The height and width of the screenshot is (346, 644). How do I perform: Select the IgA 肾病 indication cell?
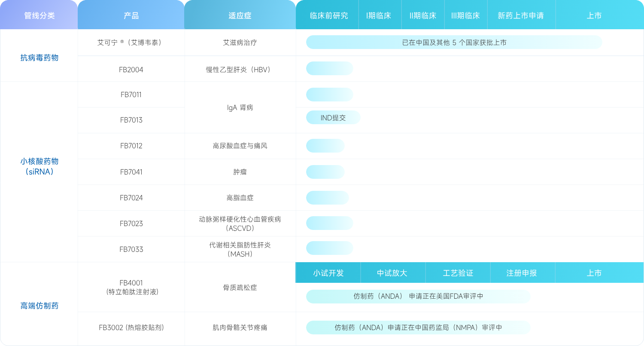point(240,107)
